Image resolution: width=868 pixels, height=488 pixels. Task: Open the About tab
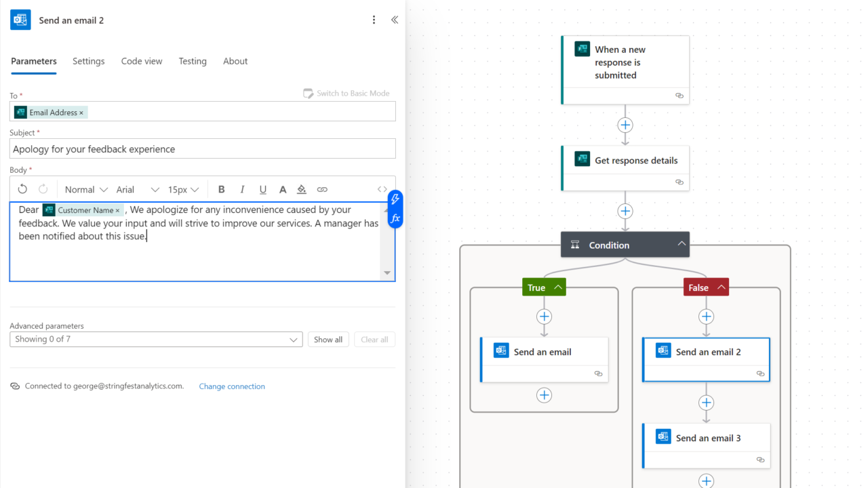pos(235,61)
